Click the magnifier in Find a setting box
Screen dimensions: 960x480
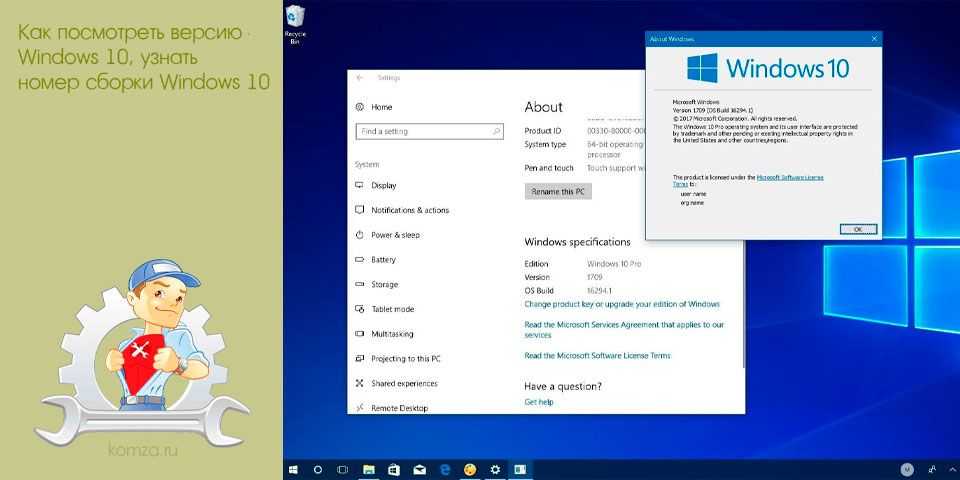[496, 132]
